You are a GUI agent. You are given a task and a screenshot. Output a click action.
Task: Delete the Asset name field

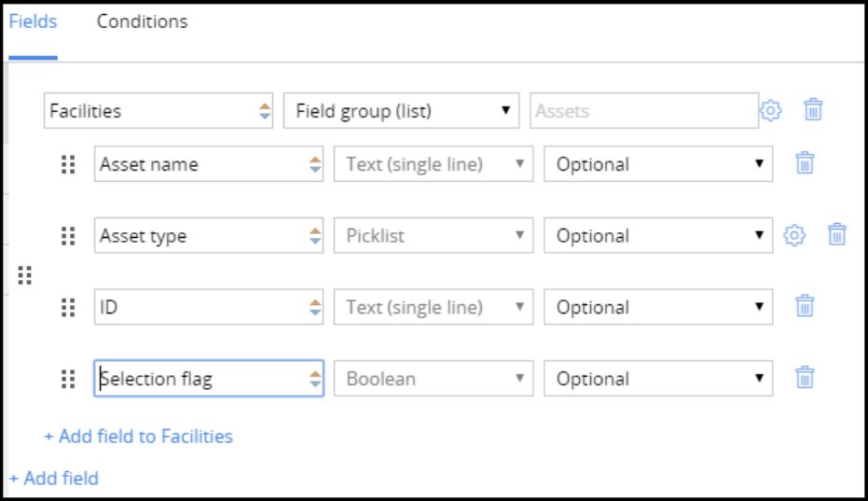pyautogui.click(x=805, y=164)
